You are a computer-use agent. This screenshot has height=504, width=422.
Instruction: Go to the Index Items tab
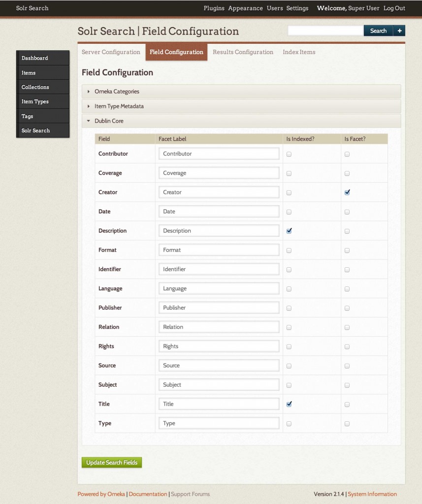(x=299, y=52)
